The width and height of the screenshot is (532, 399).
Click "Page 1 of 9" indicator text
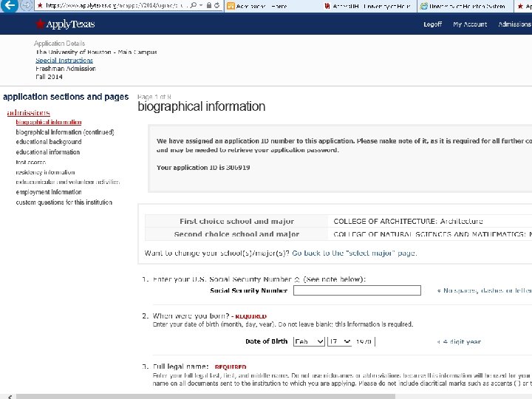[154, 97]
